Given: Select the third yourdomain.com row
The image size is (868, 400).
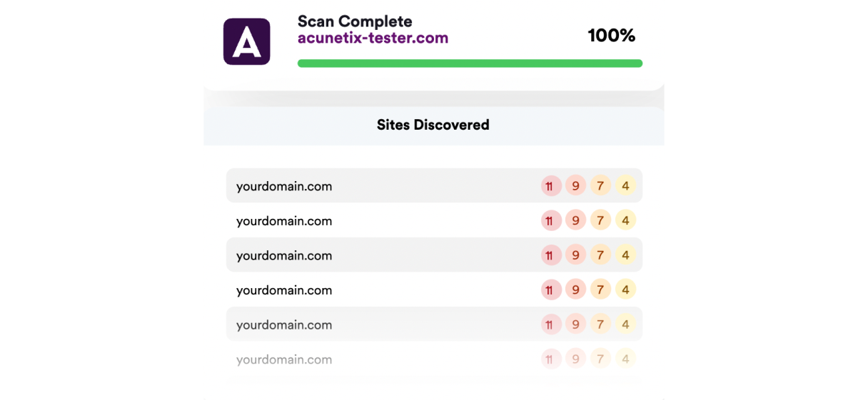Looking at the screenshot, I should pyautogui.click(x=284, y=255).
